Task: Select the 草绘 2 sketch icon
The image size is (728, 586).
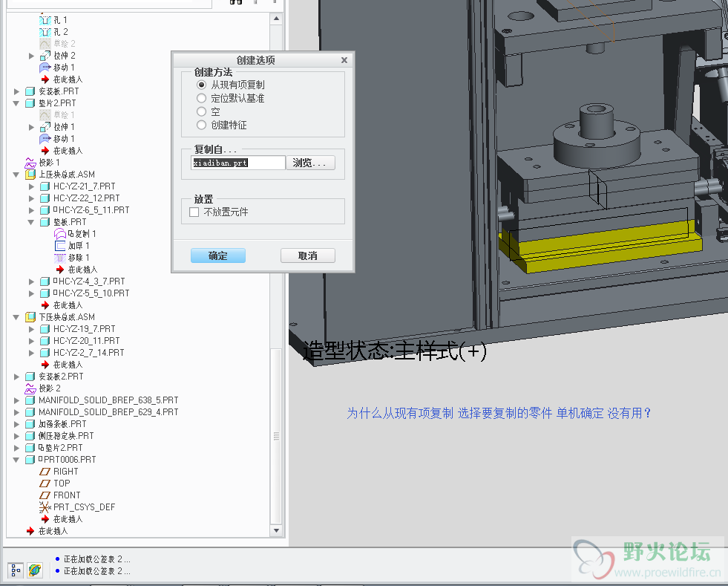Action: pyautogui.click(x=45, y=44)
